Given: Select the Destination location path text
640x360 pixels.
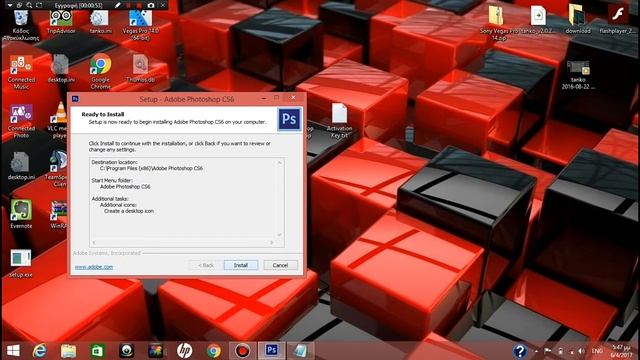Looking at the screenshot, I should [151, 168].
